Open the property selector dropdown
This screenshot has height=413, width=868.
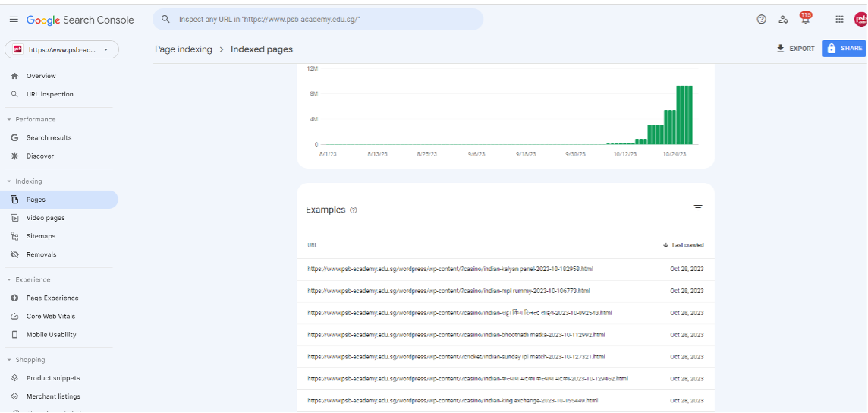pyautogui.click(x=61, y=50)
